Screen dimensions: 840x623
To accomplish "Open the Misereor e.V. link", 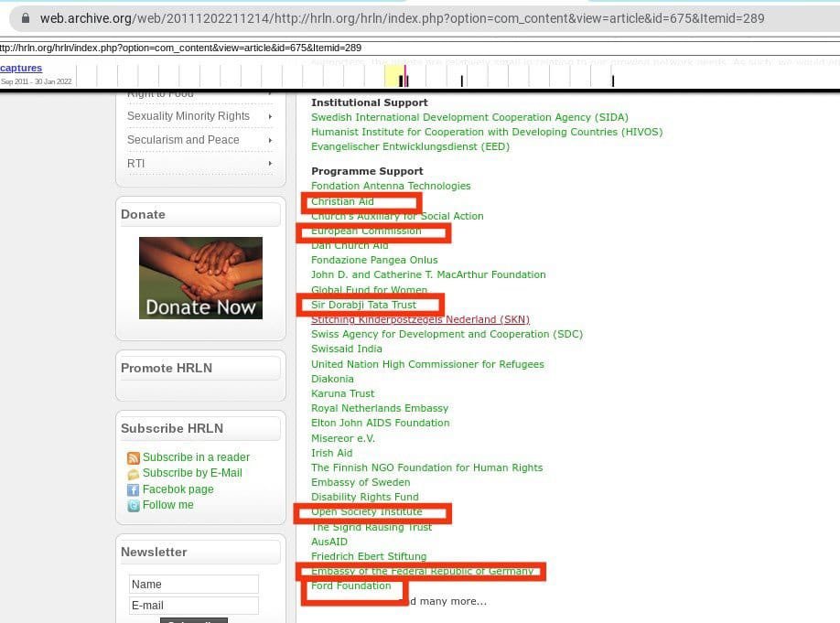I will (343, 438).
